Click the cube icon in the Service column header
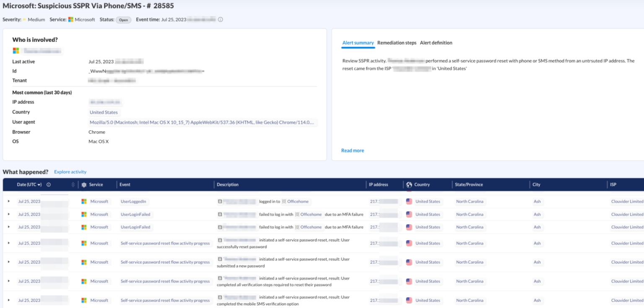644x308 pixels. pyautogui.click(x=84, y=185)
